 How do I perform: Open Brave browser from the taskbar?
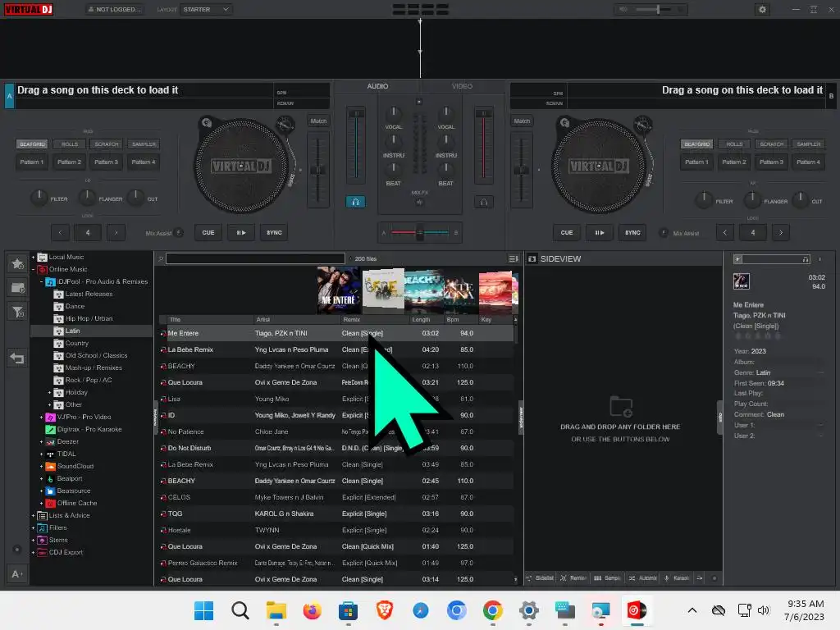tap(384, 610)
